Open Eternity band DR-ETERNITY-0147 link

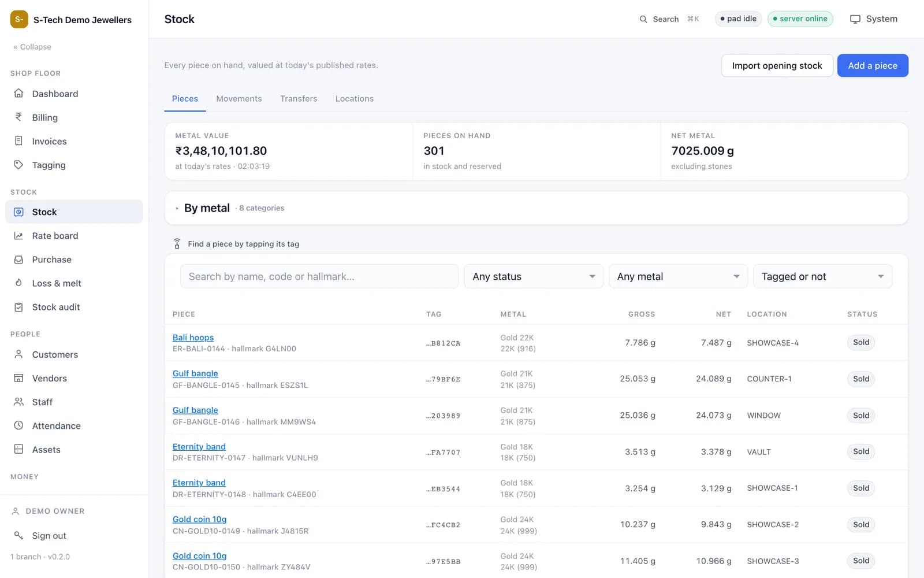coord(199,447)
